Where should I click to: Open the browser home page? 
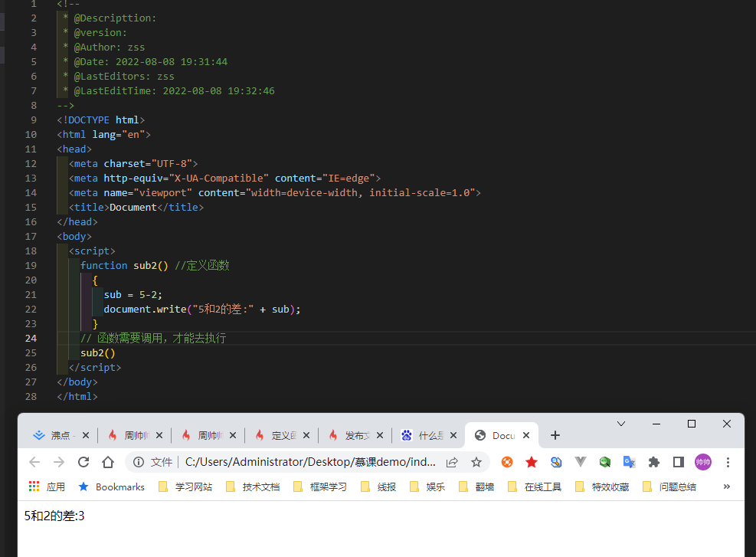pyautogui.click(x=108, y=462)
